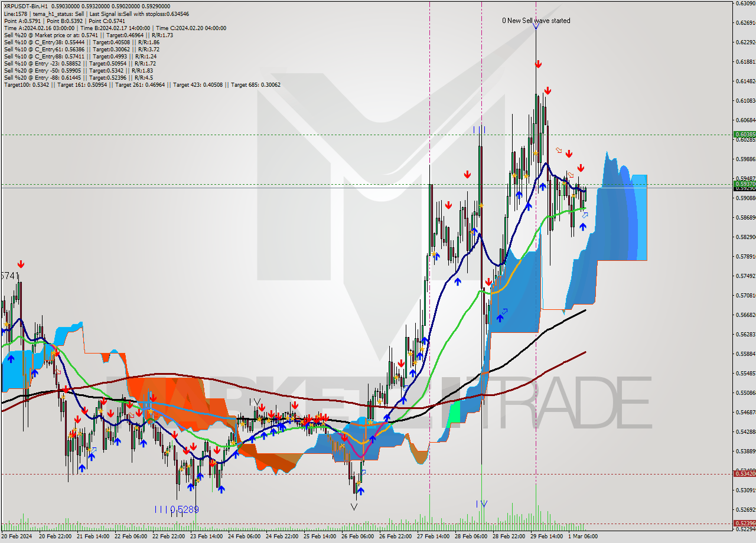Click the 0.5749 price axis label
Screen dimensions: 756x543
[746, 276]
